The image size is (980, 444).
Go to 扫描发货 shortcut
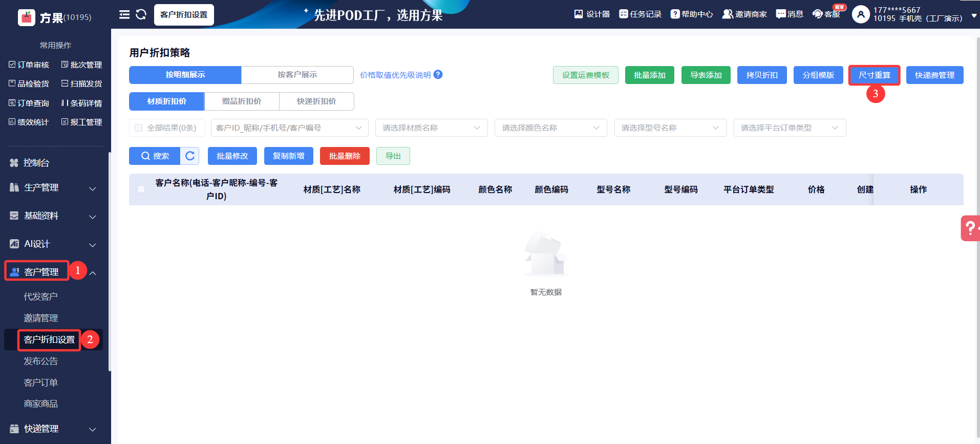click(82, 83)
